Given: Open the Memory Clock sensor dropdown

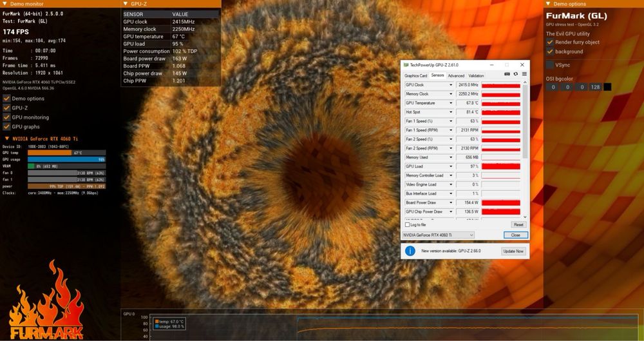Looking at the screenshot, I should tap(451, 93).
